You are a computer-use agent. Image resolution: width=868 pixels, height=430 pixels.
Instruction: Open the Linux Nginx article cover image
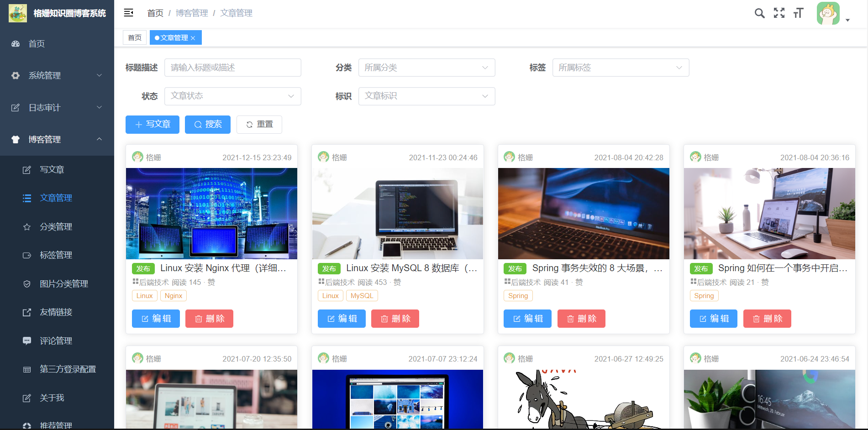pos(211,214)
